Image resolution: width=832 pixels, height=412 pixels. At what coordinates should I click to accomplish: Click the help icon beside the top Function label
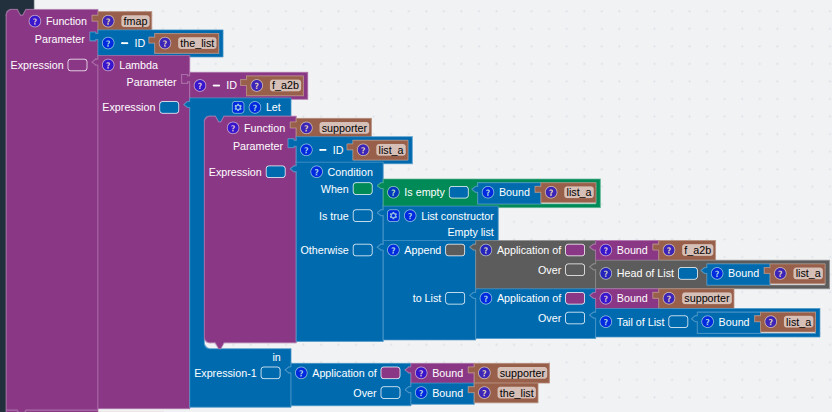[x=35, y=21]
